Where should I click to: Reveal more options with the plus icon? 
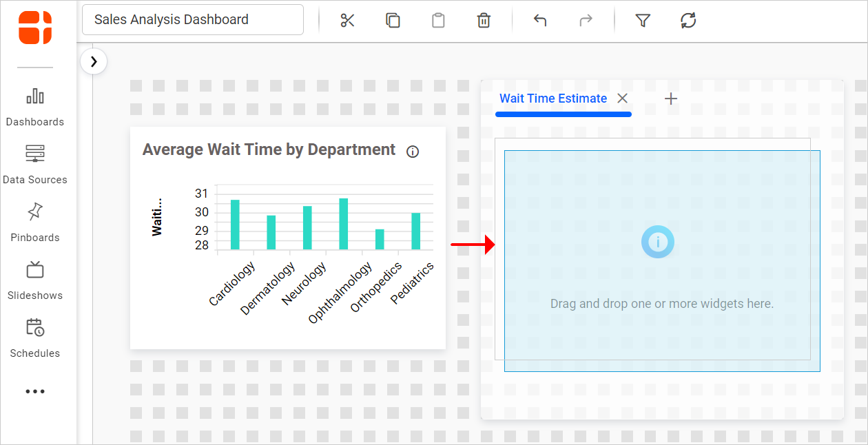[671, 99]
